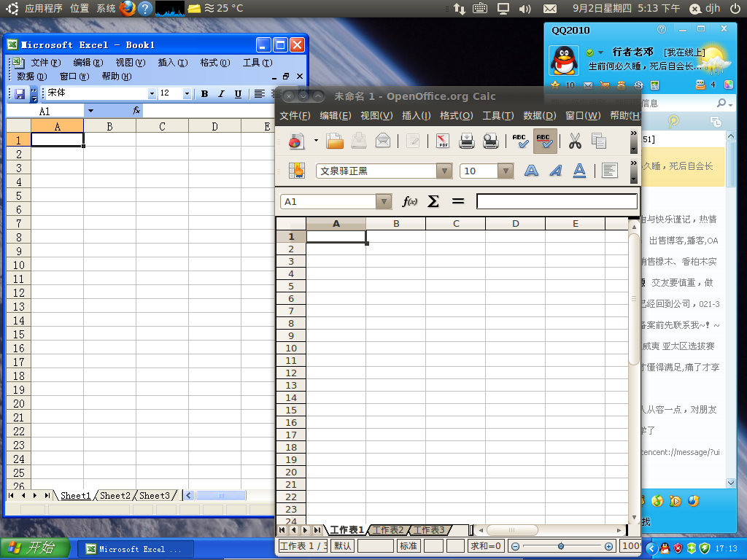Open Styles and Formatting in Calc
747x560 pixels.
pos(296,171)
